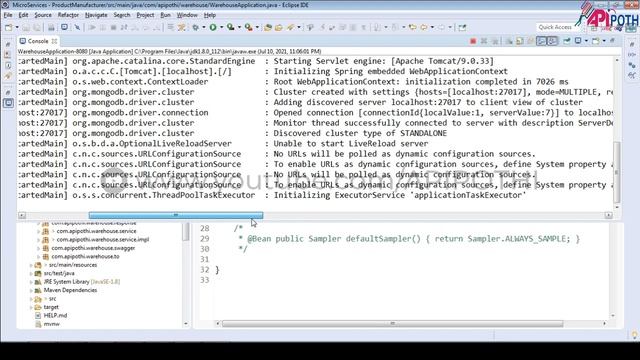640x360 pixels.
Task: Open the Run button dropdown arrow
Action: 222,27
